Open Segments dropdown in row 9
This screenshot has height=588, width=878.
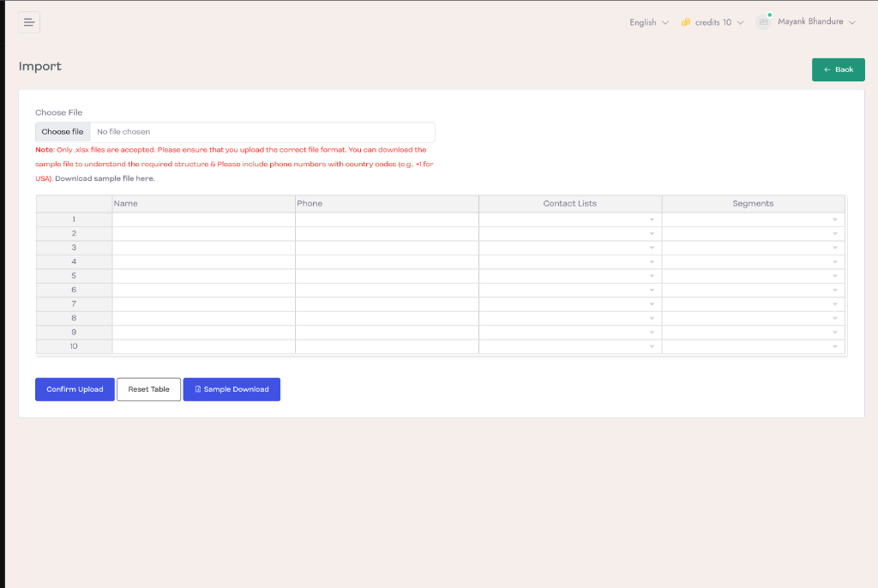tap(835, 333)
